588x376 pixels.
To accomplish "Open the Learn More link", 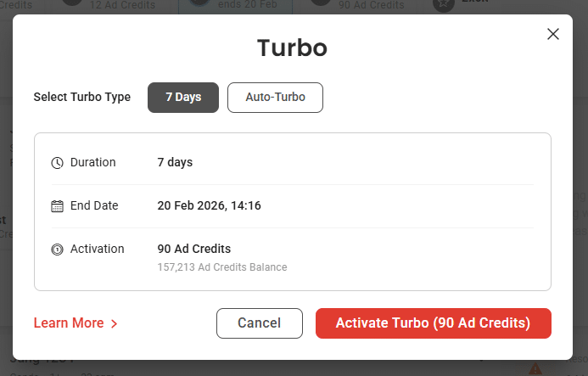I will click(x=69, y=323).
